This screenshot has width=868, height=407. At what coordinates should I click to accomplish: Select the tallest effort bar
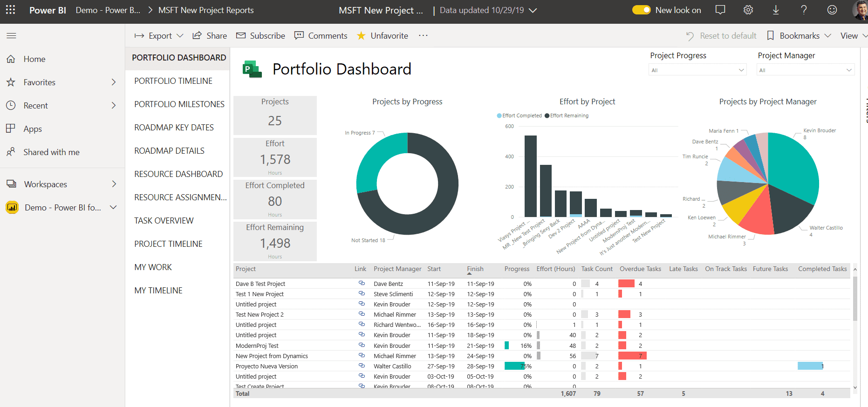[531, 176]
